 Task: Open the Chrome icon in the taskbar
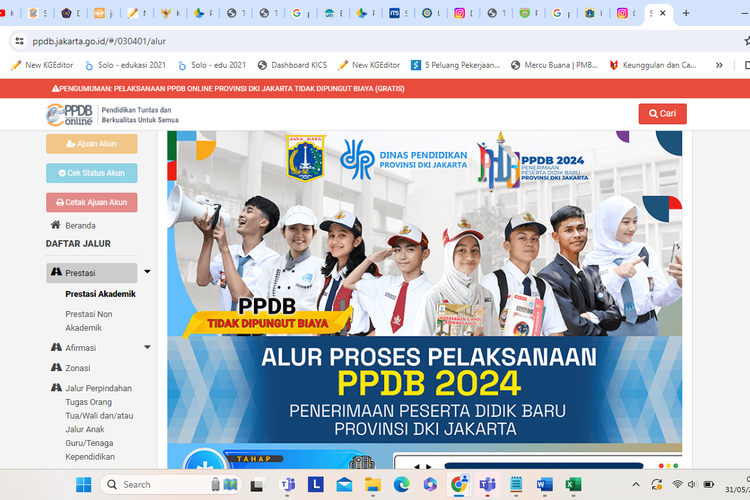pyautogui.click(x=459, y=485)
